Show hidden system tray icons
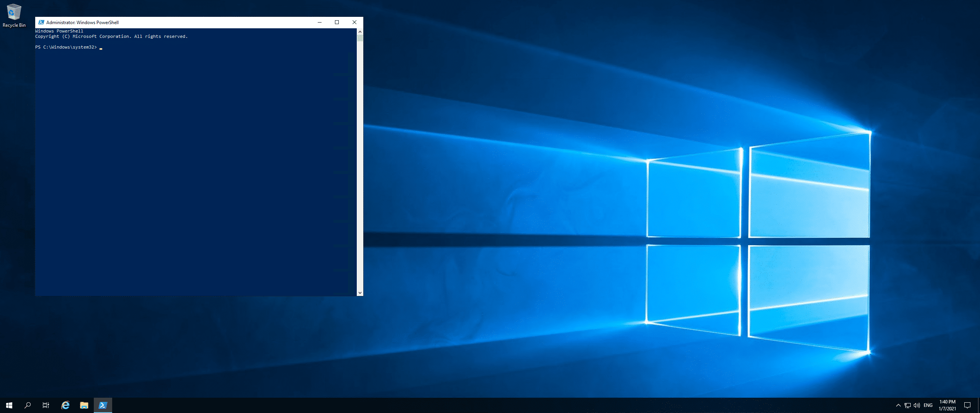The image size is (980, 413). point(898,405)
